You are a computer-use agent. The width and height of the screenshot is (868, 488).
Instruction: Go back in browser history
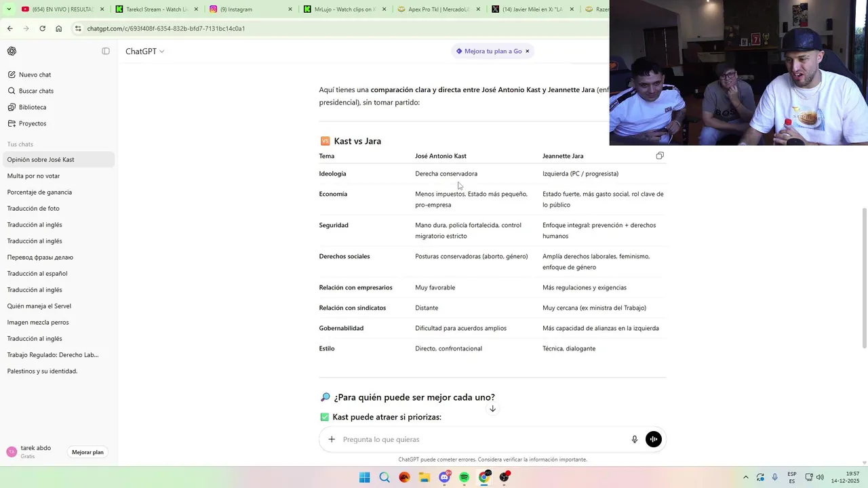pyautogui.click(x=9, y=28)
